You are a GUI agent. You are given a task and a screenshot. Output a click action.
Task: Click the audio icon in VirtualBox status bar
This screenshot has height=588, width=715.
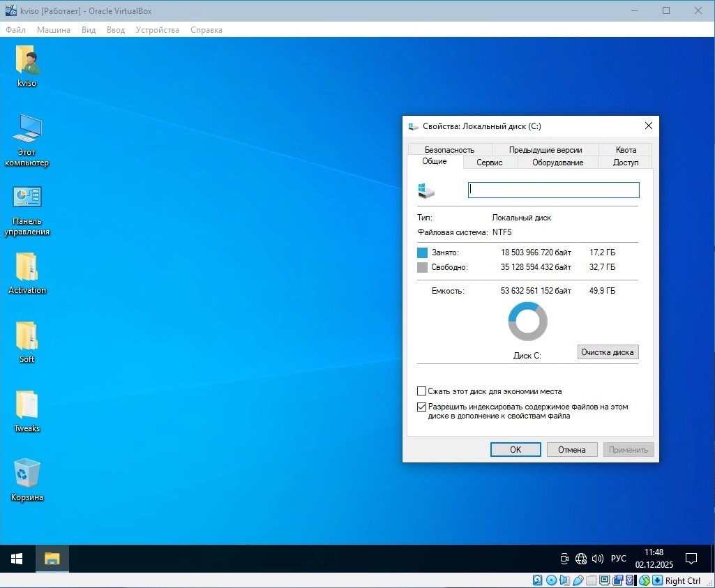pos(564,580)
